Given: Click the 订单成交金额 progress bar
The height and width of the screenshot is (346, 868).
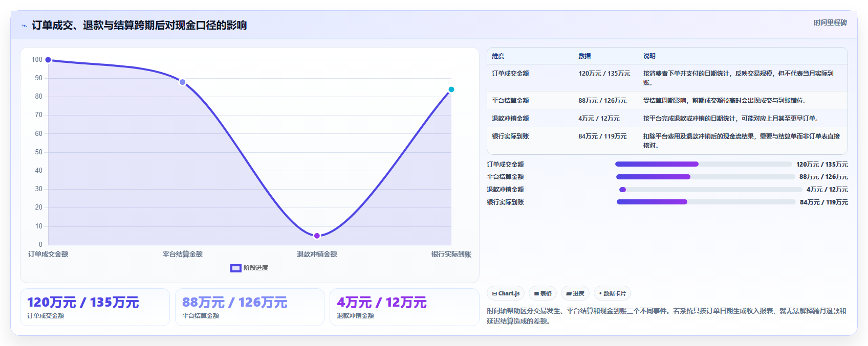Looking at the screenshot, I should (703, 164).
